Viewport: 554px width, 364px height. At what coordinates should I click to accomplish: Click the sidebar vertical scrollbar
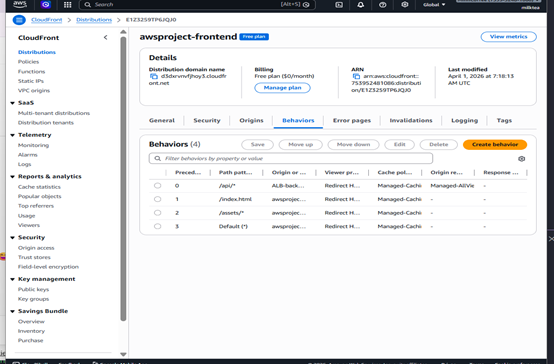coord(123,178)
